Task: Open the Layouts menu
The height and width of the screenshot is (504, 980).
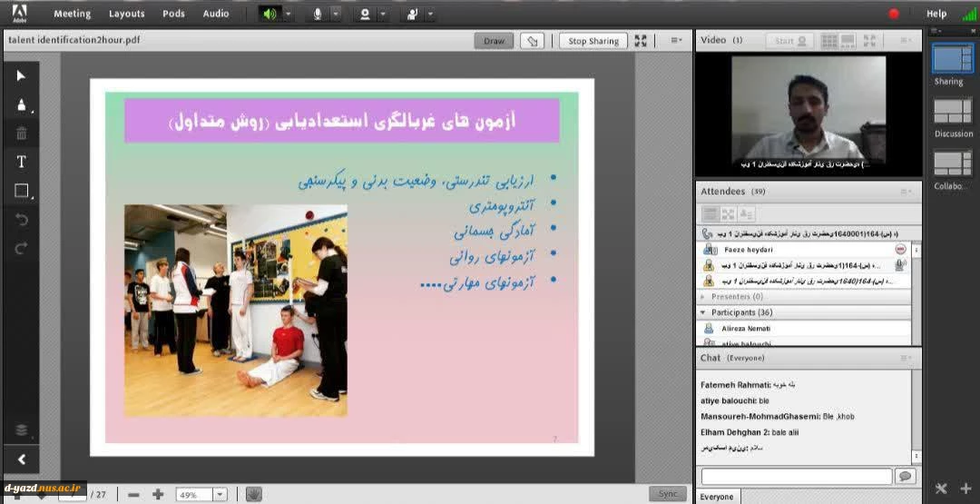Action: 126,14
